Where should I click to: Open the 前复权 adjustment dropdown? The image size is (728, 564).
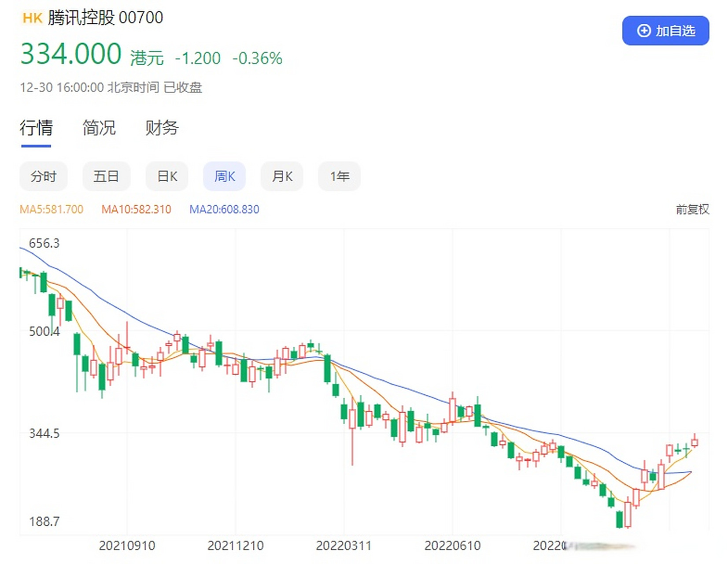click(692, 210)
